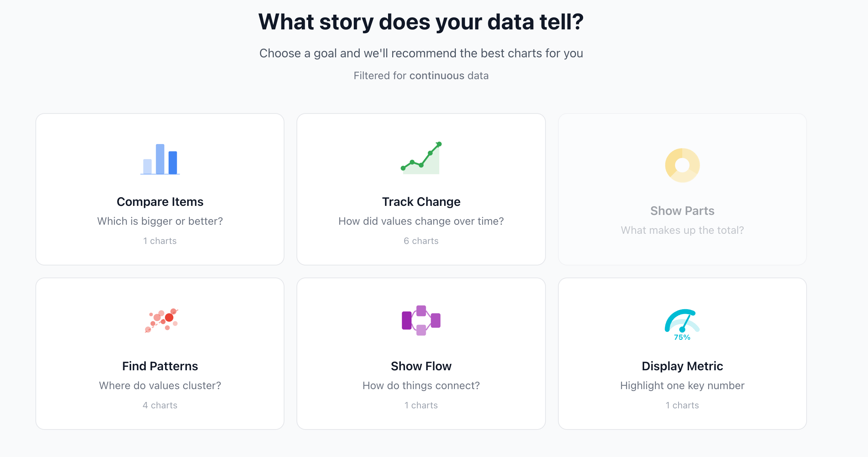
Task: Select the Track Change goal card
Action: click(x=421, y=189)
